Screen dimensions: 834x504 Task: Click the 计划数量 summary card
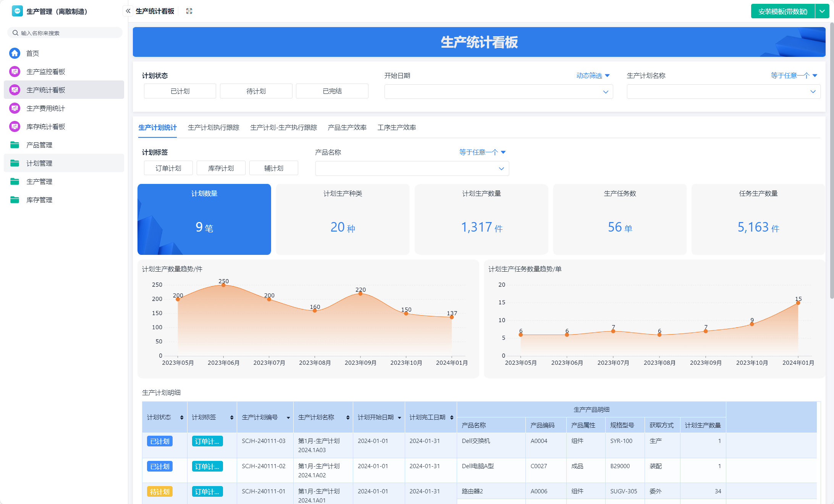204,219
